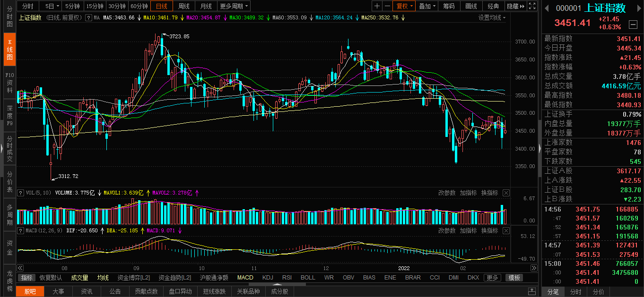Click the 模板 template button
This screenshot has height=297, width=644.
[514, 278]
